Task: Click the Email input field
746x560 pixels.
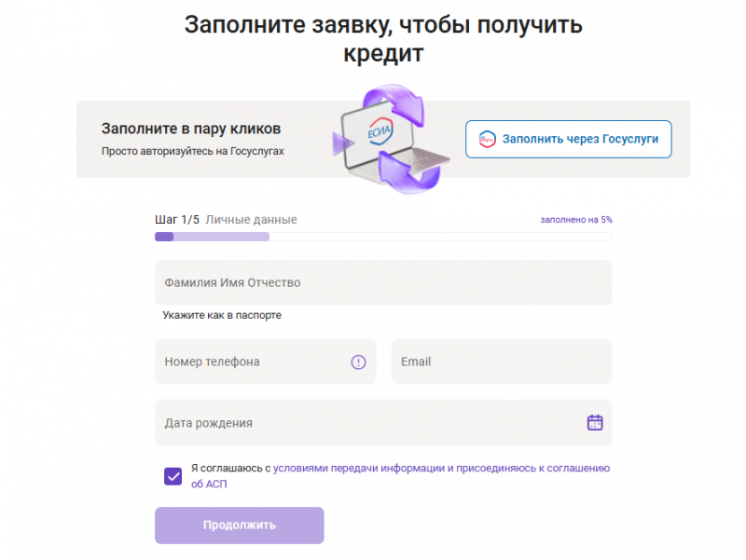Action: [502, 362]
